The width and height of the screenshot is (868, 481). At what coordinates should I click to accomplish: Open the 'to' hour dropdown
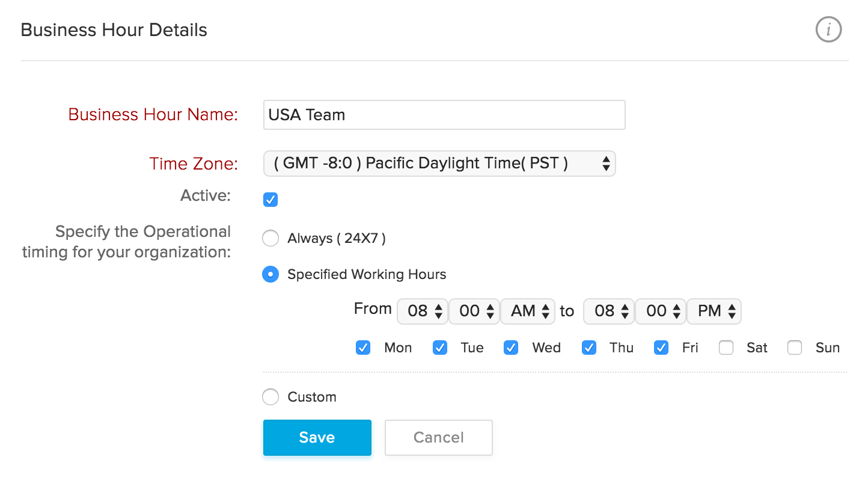pos(609,311)
